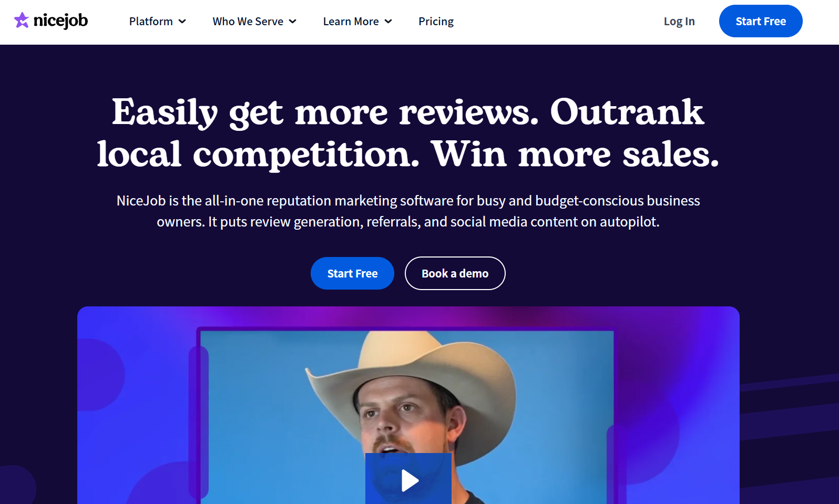The height and width of the screenshot is (504, 839).
Task: Expand the chevron beside Who We Serve
Action: tap(293, 22)
